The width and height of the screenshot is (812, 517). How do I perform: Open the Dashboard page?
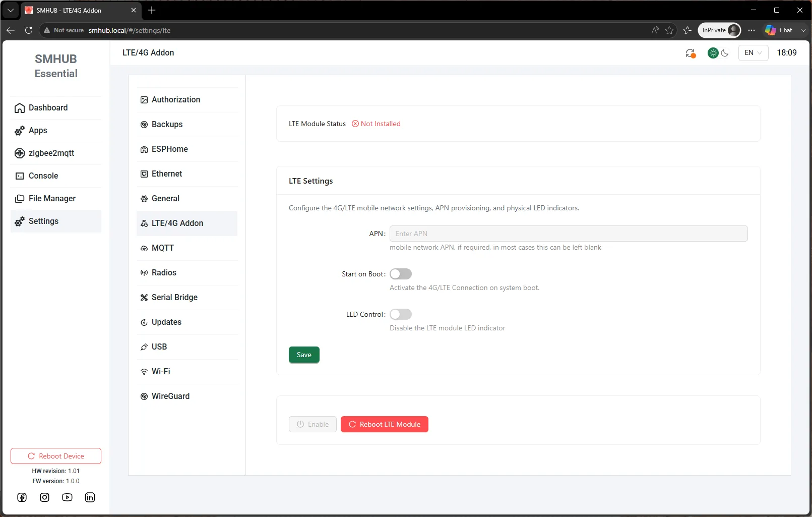click(x=55, y=108)
